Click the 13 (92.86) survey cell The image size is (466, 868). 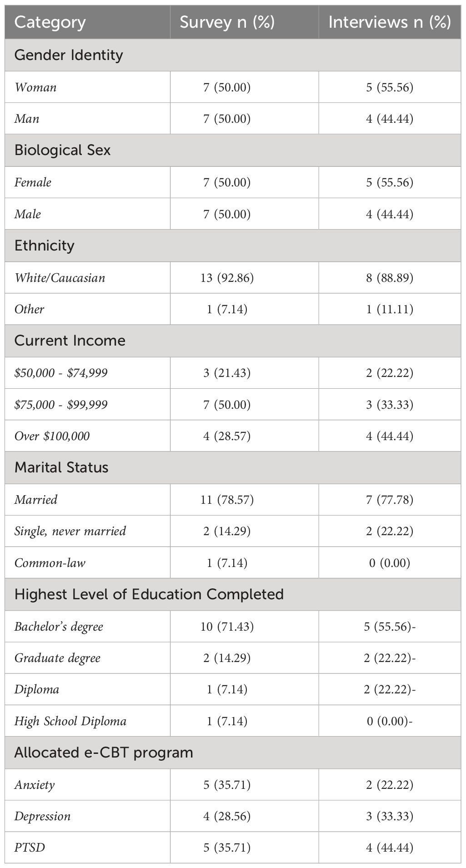(227, 277)
